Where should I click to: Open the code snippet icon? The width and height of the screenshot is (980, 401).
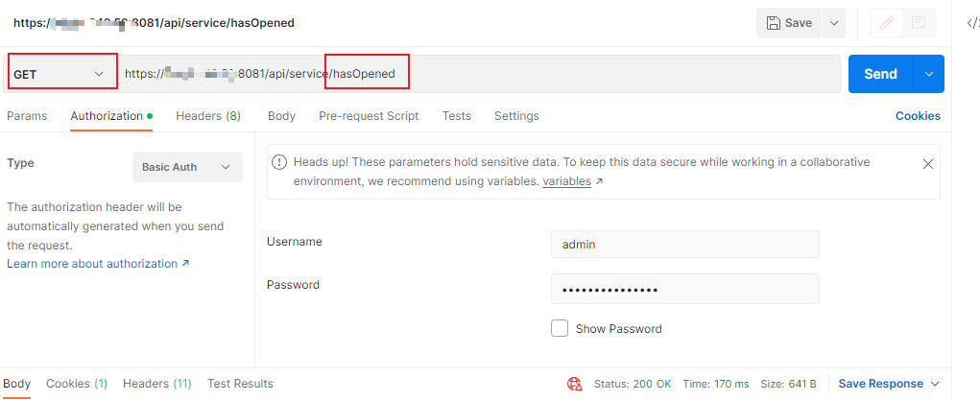pos(972,23)
